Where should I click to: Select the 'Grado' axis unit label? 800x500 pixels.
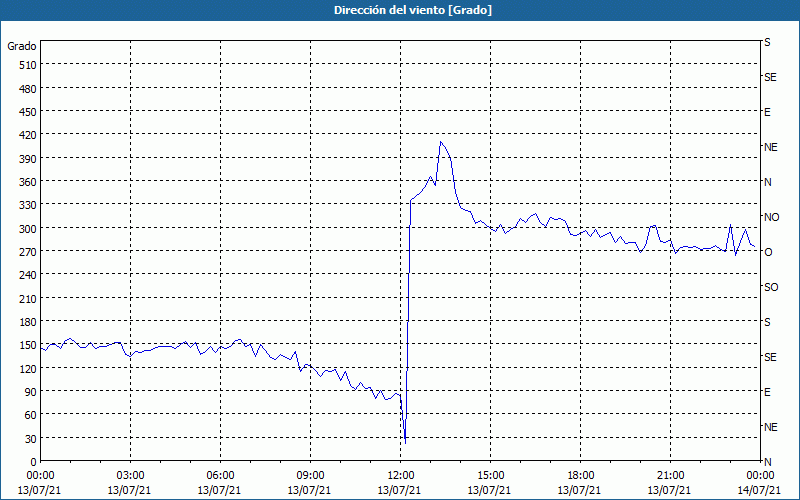22,46
